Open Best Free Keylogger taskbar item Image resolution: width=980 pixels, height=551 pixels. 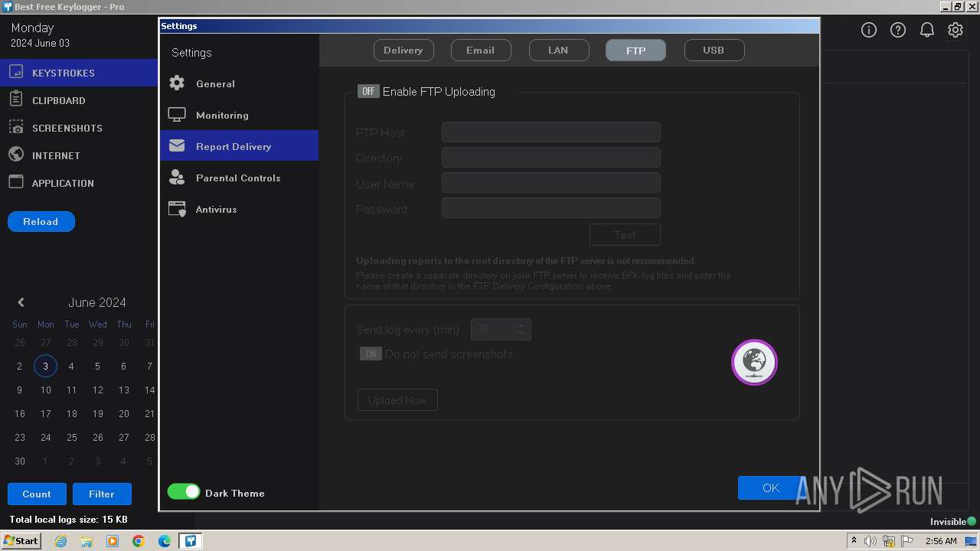click(x=191, y=541)
